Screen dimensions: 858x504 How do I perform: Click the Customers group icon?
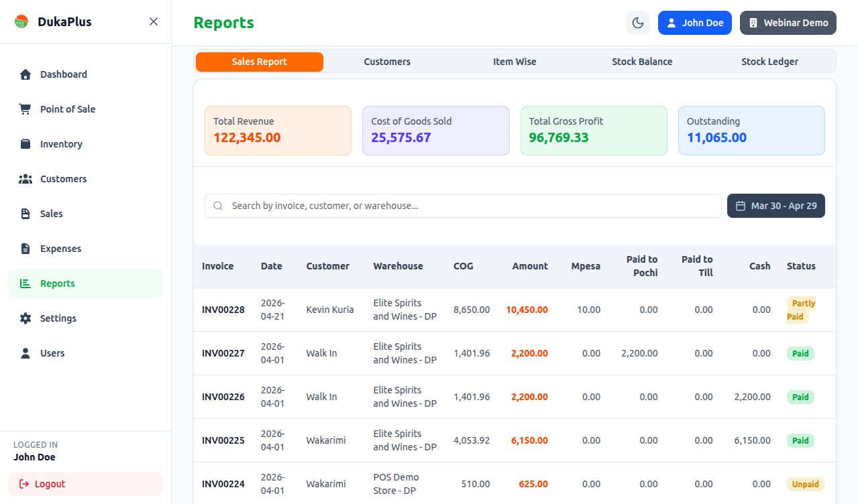click(25, 179)
